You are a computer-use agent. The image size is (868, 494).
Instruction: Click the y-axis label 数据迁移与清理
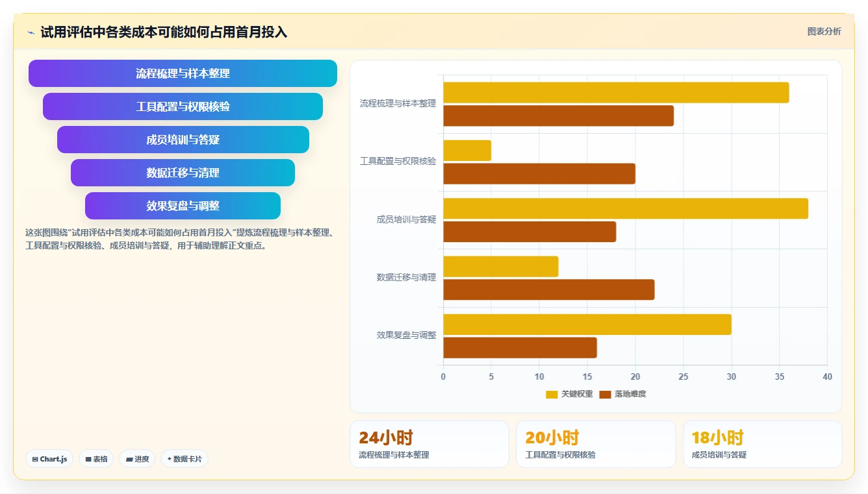[406, 277]
